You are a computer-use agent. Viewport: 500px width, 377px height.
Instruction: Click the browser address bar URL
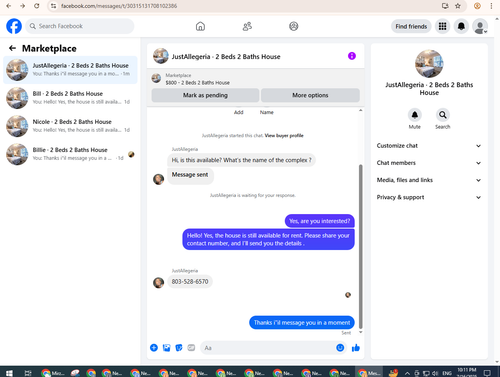pyautogui.click(x=119, y=6)
